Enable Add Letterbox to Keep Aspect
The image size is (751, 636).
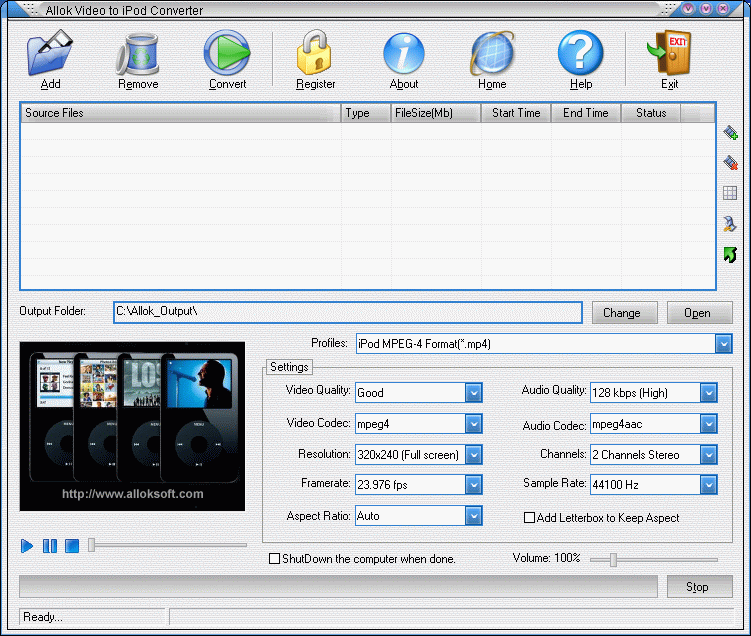[x=530, y=518]
